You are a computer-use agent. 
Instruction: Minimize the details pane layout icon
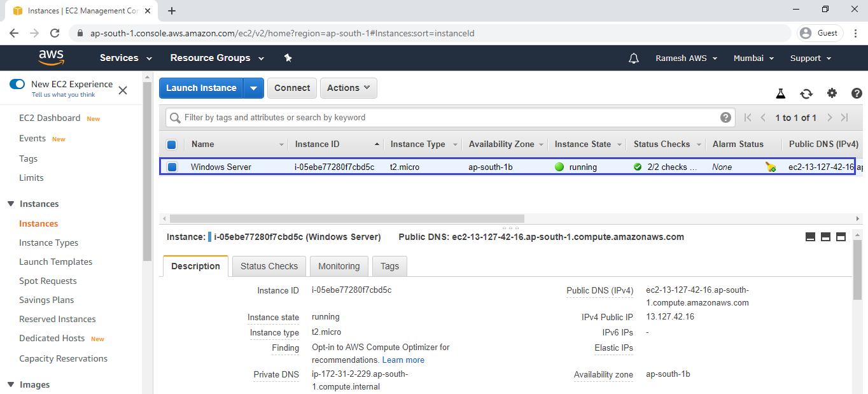tap(810, 237)
